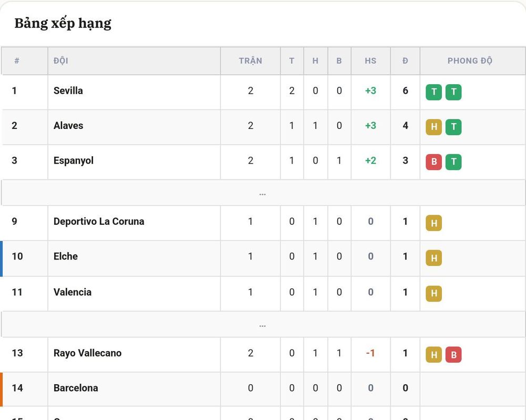Click the Alaves team name
This screenshot has height=420, width=526.
click(68, 126)
